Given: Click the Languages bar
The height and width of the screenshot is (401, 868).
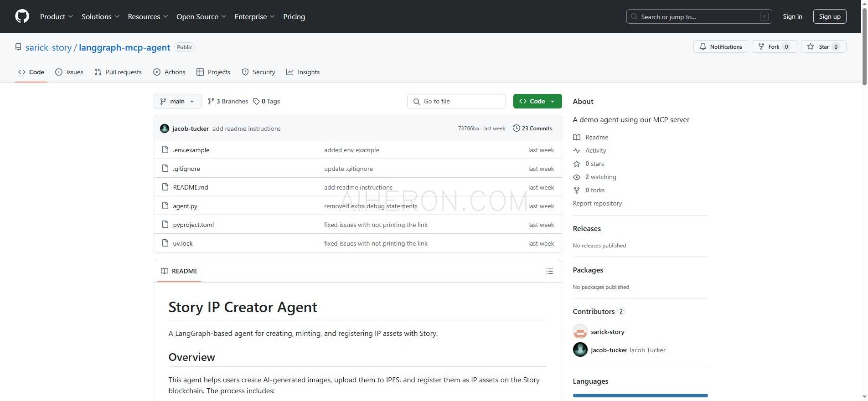Looking at the screenshot, I should coord(641,396).
